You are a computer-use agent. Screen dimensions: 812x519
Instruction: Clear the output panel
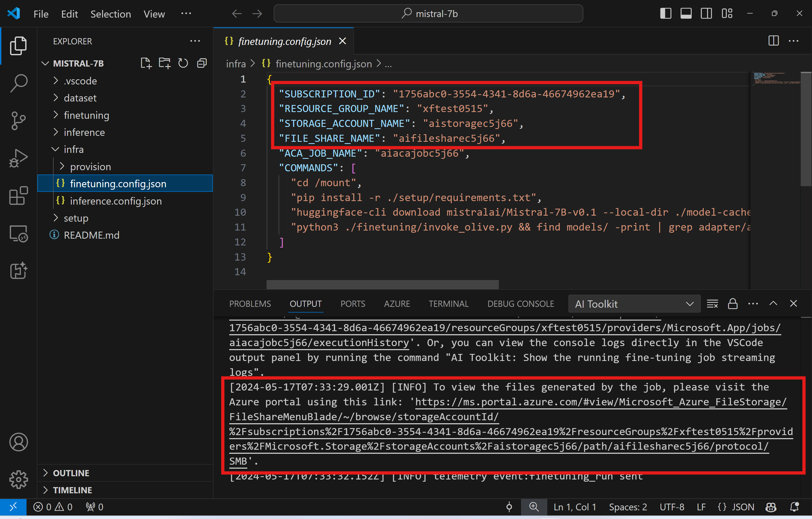pyautogui.click(x=712, y=304)
